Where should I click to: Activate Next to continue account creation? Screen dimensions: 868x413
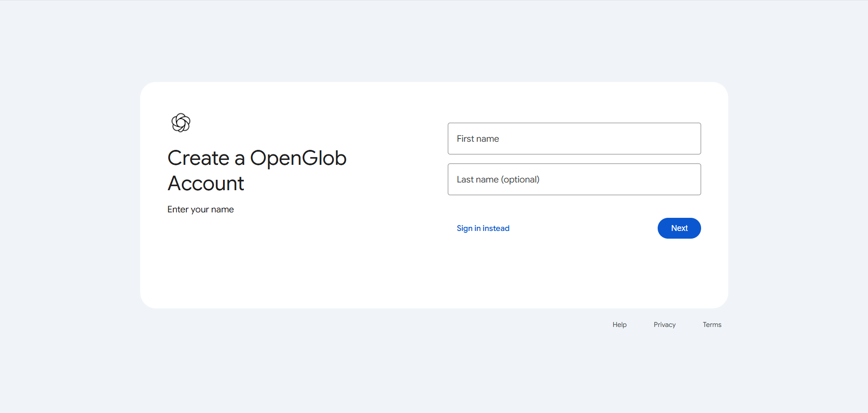[x=679, y=228]
